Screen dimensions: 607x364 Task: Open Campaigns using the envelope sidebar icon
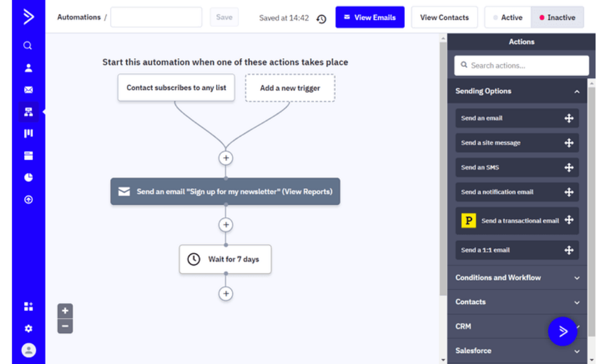(28, 89)
